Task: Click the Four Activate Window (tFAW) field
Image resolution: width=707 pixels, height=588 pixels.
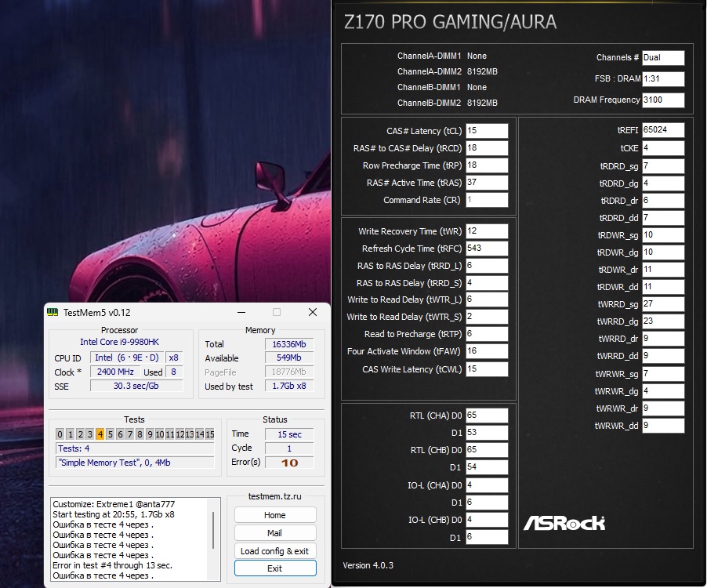Action: point(487,350)
